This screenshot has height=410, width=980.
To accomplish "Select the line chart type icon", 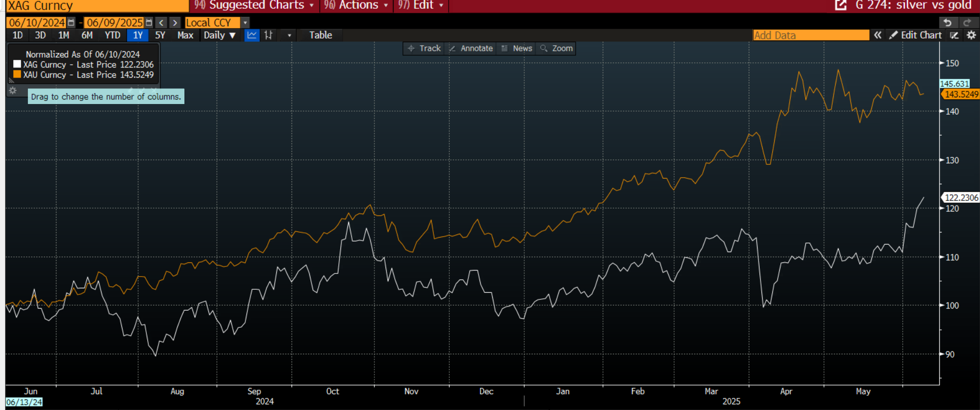I will click(251, 35).
